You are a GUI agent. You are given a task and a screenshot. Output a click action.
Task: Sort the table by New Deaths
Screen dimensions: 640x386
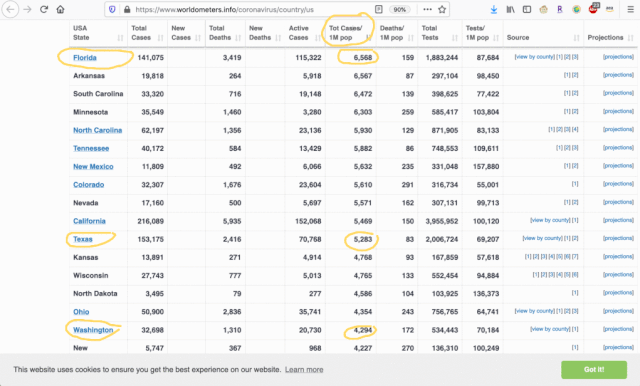click(265, 33)
